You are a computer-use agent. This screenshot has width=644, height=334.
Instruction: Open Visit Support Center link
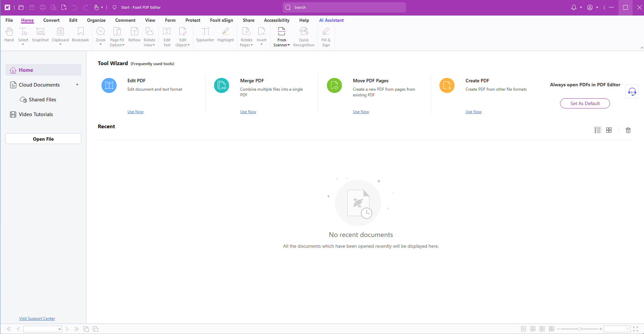point(37,319)
